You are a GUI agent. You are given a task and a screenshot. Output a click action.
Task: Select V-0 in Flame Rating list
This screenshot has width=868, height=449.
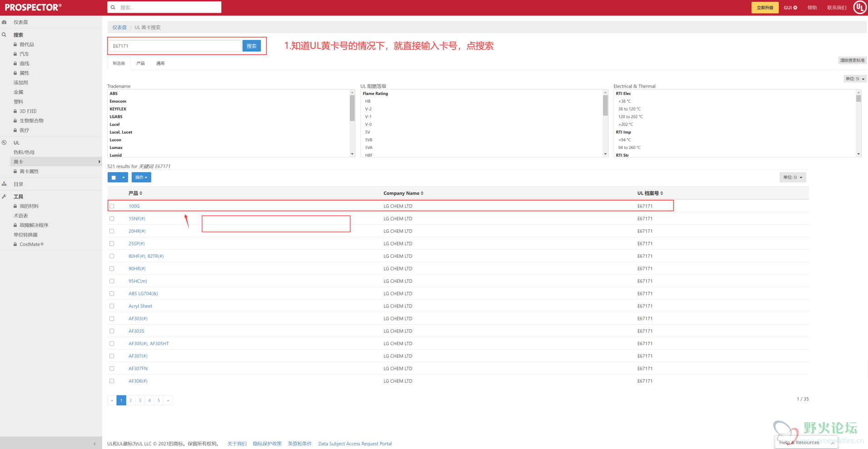369,125
